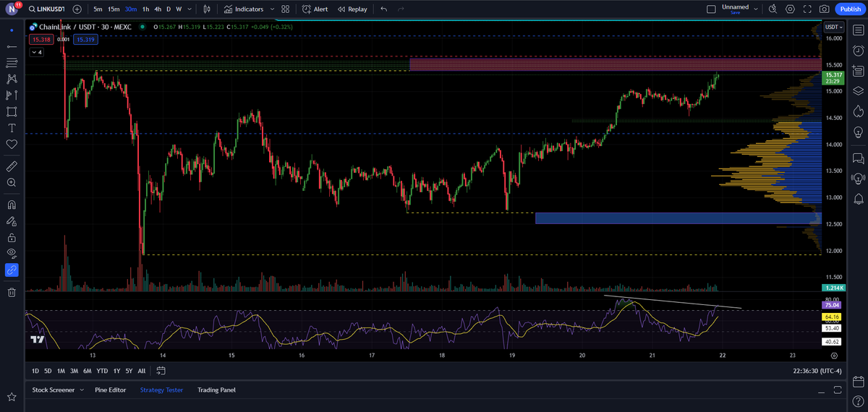
Task: Select the geometric shapes rectangle tool
Action: (12, 111)
